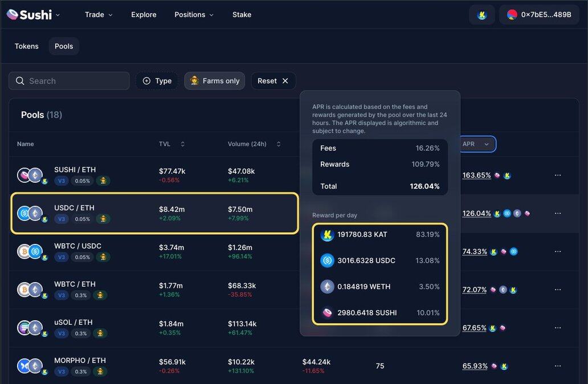
Task: Click the 72.07% APR value
Action: tap(475, 290)
